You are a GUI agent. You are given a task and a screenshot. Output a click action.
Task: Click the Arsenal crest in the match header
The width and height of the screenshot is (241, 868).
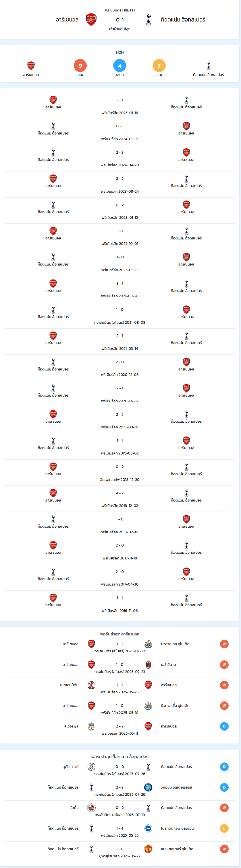(91, 19)
